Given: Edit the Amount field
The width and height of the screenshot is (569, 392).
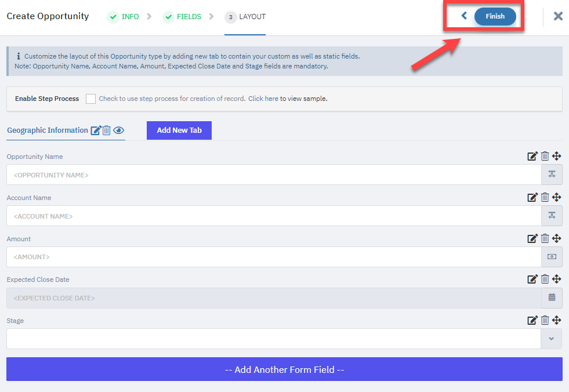Looking at the screenshot, I should (532, 238).
